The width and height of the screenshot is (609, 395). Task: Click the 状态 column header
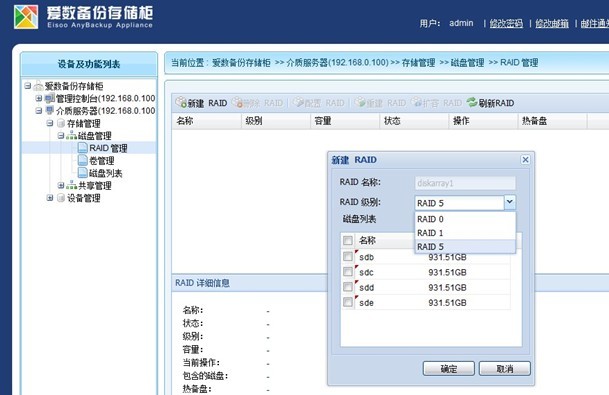[x=414, y=121]
